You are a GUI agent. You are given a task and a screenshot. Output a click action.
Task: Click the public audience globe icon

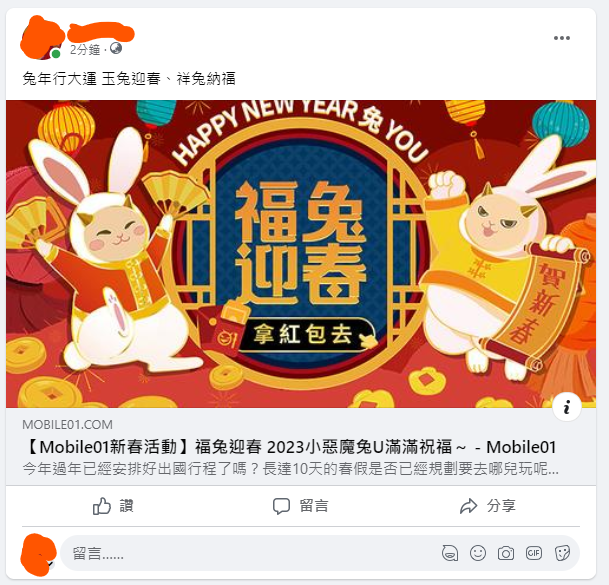(116, 49)
